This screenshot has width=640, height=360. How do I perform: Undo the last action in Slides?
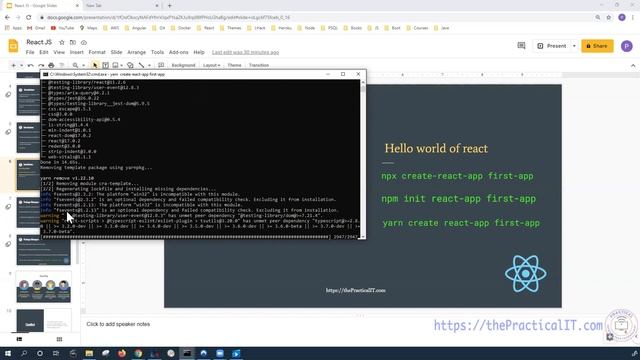click(x=31, y=65)
